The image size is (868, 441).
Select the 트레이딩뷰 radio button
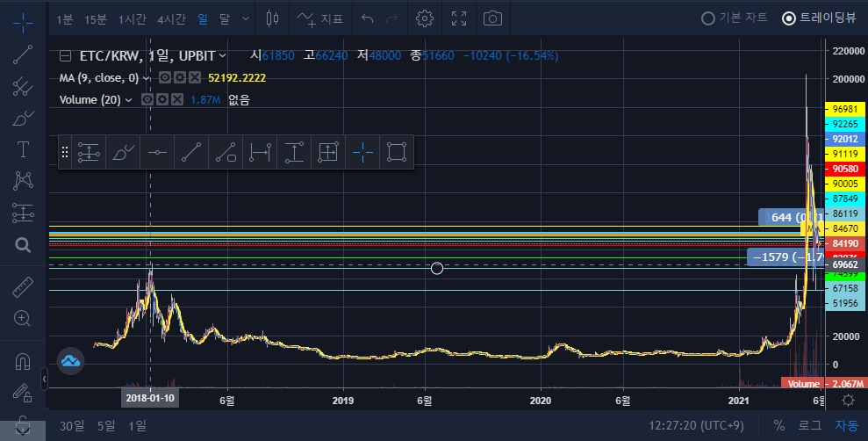tap(789, 18)
